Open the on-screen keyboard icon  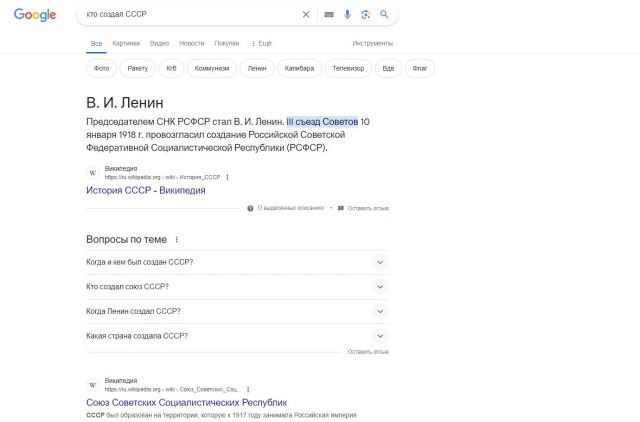[329, 15]
